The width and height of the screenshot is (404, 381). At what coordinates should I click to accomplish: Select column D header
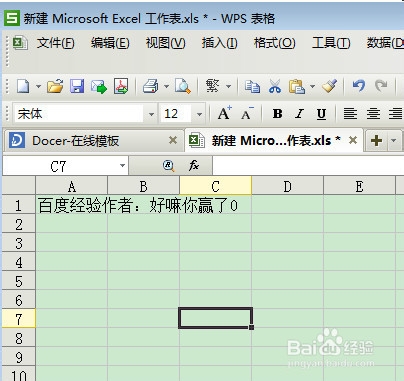(x=287, y=186)
